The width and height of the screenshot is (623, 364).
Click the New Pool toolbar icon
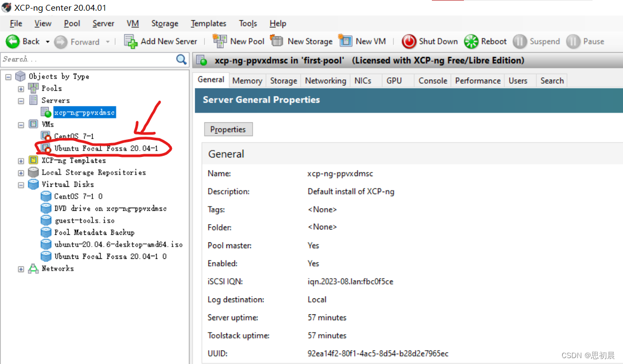tap(219, 41)
